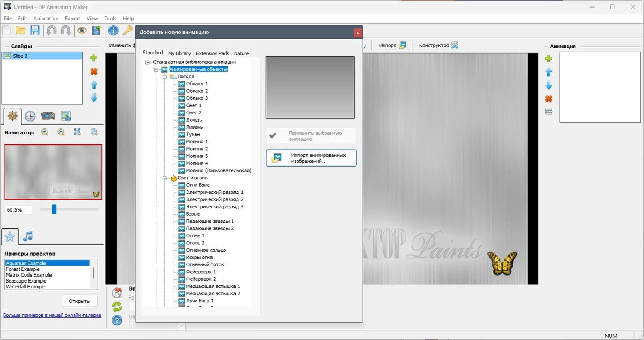Open the Animation menu
This screenshot has width=644, height=340.
click(x=46, y=18)
